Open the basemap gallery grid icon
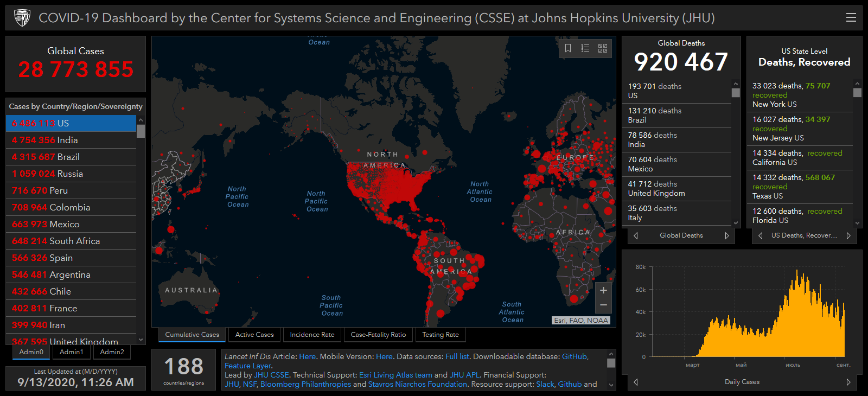Image resolution: width=868 pixels, height=396 pixels. [603, 48]
